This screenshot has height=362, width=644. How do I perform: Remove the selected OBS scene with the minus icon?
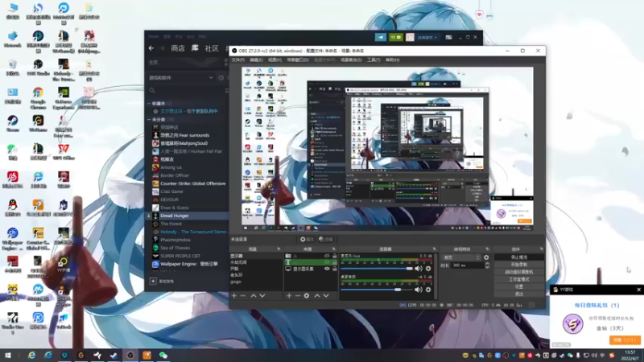click(243, 295)
